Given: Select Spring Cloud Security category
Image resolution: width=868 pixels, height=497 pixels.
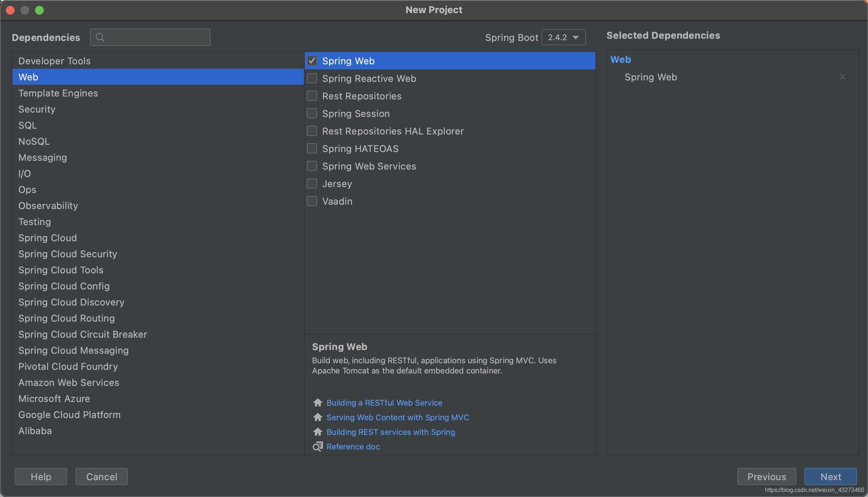Looking at the screenshot, I should click(x=158, y=254).
